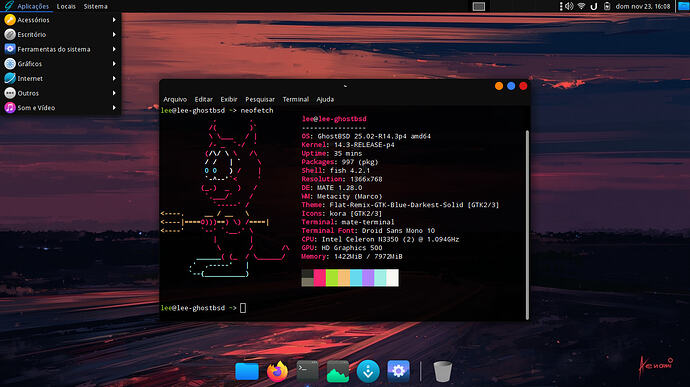Image resolution: width=690 pixels, height=387 pixels.
Task: Click the U-shaped tray icon
Action: (x=594, y=6)
